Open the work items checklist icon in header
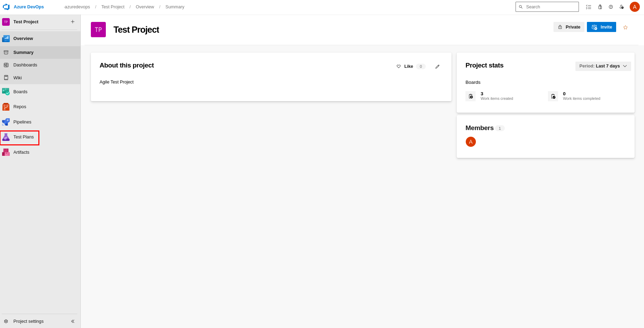The height and width of the screenshot is (328, 644). pyautogui.click(x=589, y=7)
